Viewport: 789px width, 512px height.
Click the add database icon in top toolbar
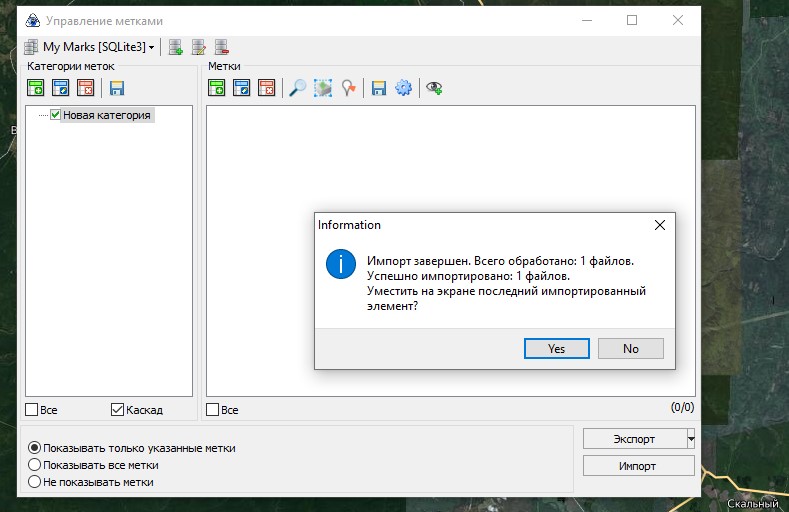point(176,47)
